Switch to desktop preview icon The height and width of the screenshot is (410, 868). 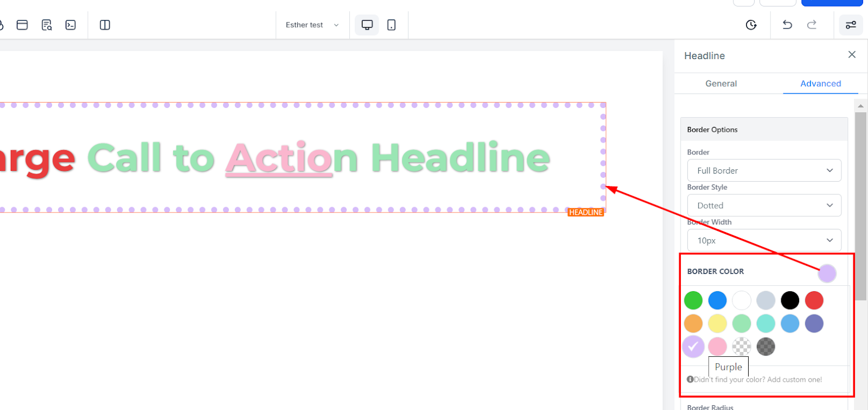click(x=367, y=25)
